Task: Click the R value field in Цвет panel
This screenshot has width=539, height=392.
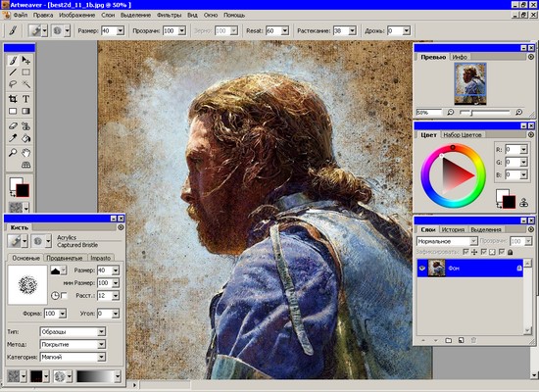Action: point(513,150)
